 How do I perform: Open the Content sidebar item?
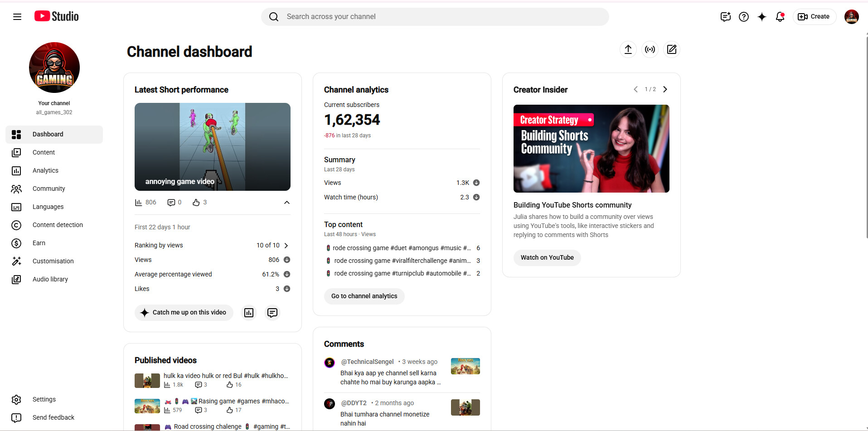pos(54,153)
